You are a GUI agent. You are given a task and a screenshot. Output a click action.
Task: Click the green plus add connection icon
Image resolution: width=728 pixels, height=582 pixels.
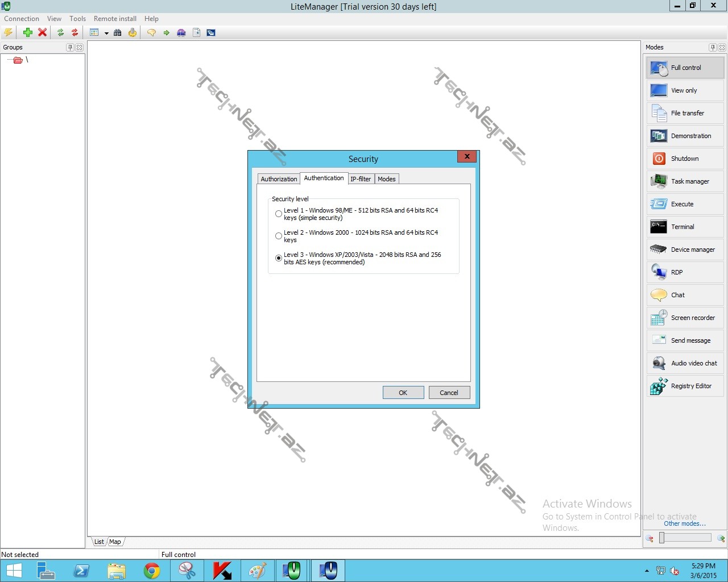point(27,32)
